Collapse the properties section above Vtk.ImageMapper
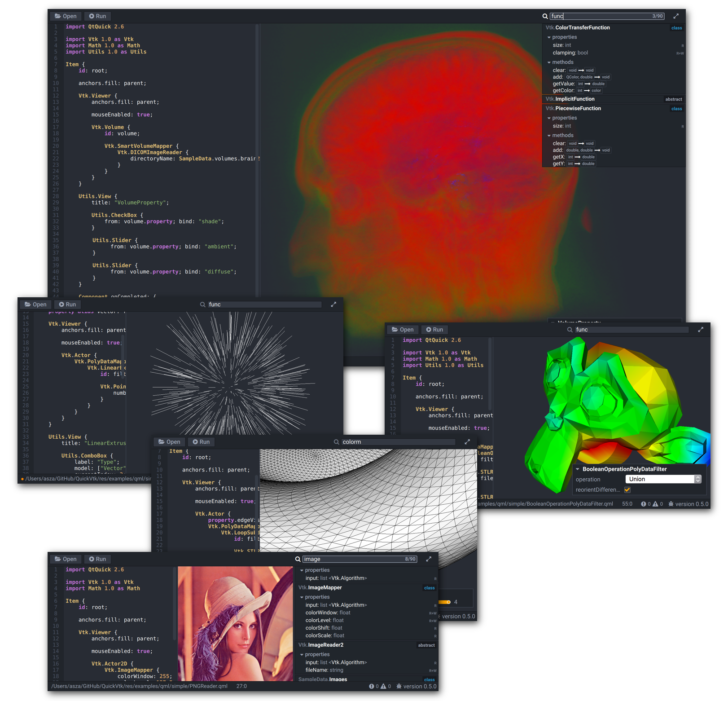The image size is (728, 701). [302, 570]
